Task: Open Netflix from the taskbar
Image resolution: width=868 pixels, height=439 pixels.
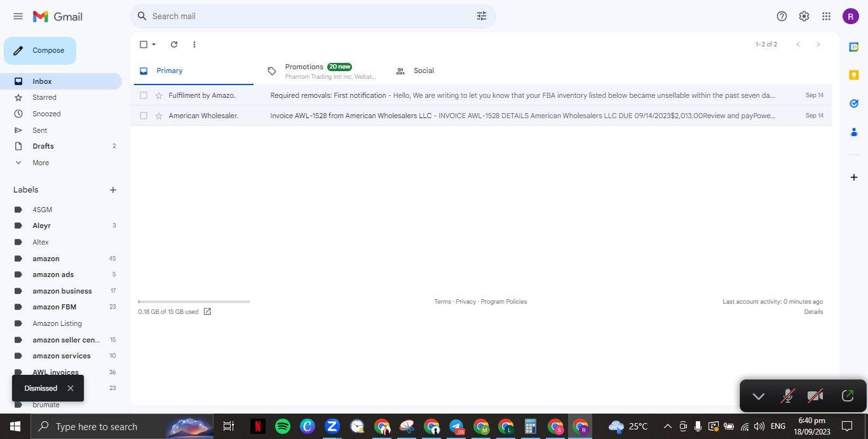Action: [257, 426]
